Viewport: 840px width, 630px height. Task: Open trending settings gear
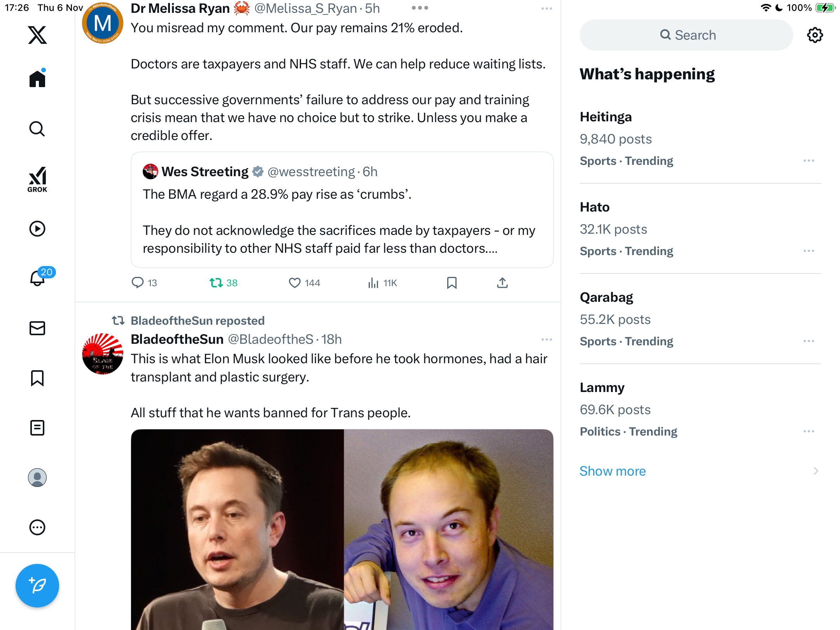click(x=815, y=35)
